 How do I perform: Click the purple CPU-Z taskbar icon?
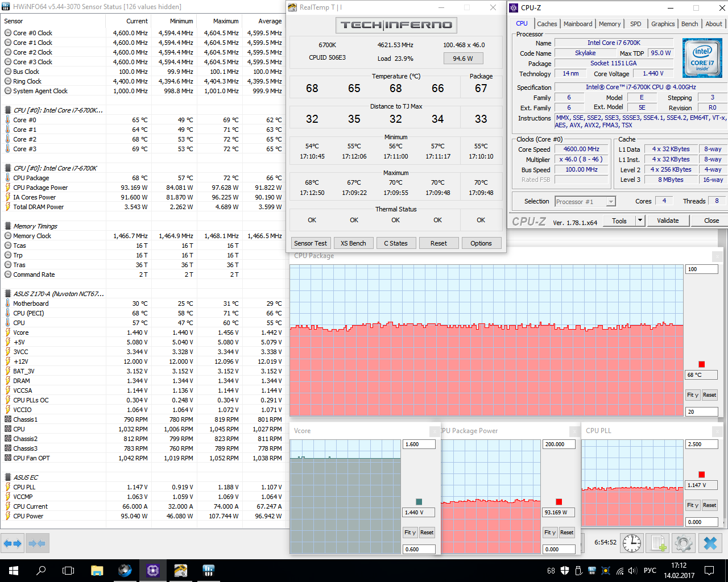(x=152, y=571)
